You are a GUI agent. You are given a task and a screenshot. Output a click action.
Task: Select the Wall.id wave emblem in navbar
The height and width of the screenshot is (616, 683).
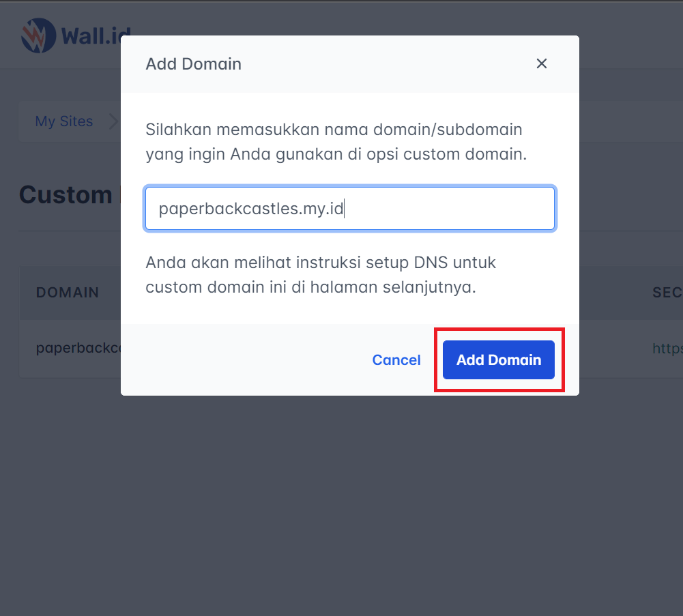37,35
